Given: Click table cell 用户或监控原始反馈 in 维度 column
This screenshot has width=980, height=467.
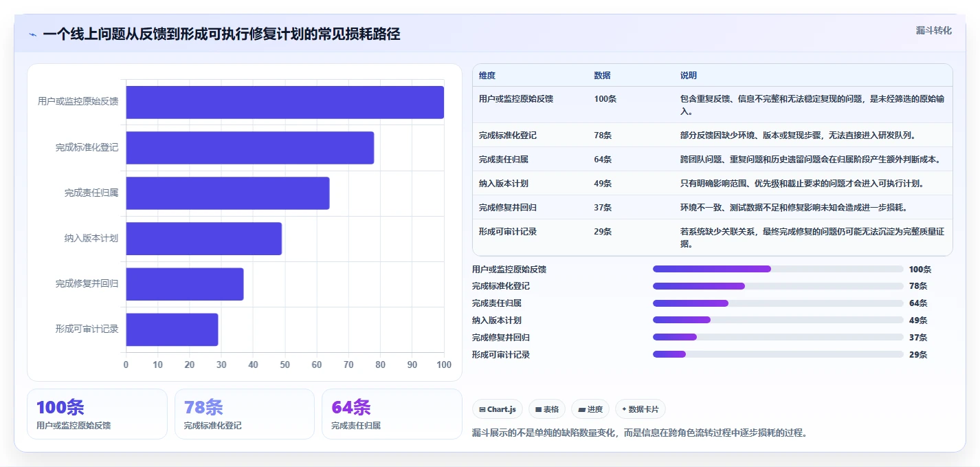Looking at the screenshot, I should pyautogui.click(x=516, y=99).
